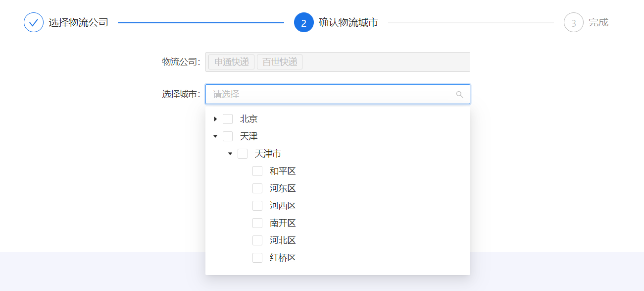Check the 红桥区 checkbox
The height and width of the screenshot is (291, 644).
pos(257,258)
